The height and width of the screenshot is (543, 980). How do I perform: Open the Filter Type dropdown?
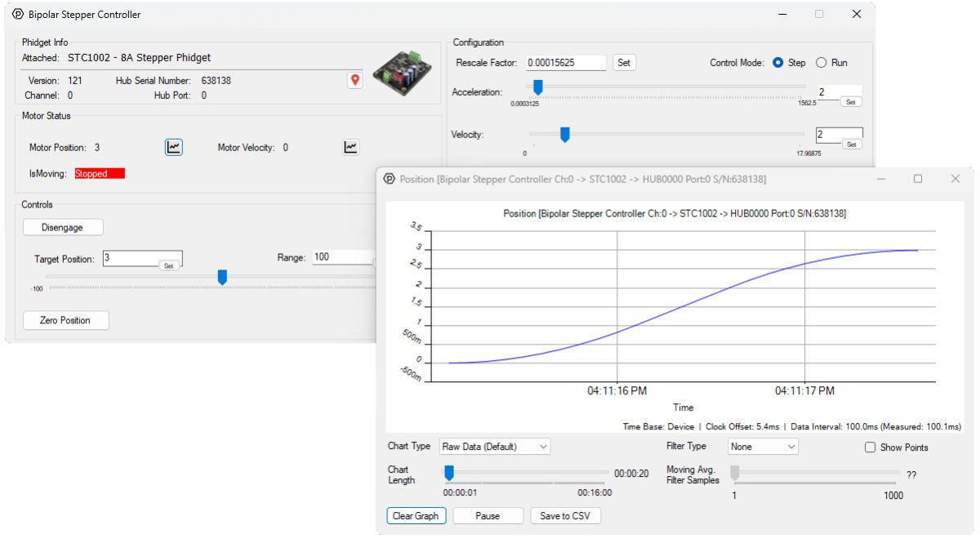click(x=763, y=447)
